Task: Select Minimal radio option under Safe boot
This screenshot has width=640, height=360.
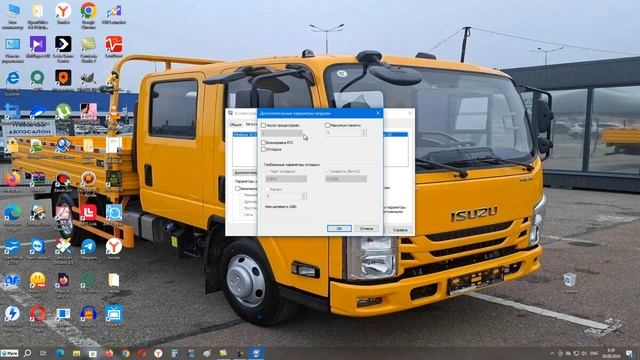Action: pos(241,195)
